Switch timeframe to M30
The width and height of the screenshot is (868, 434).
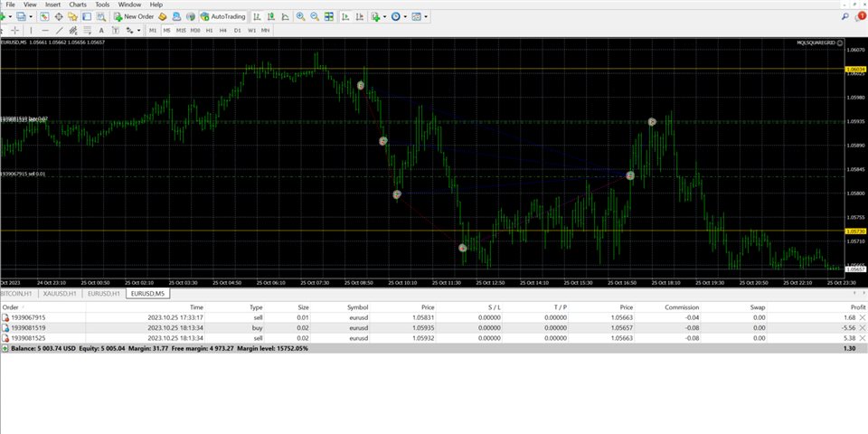[x=195, y=31]
